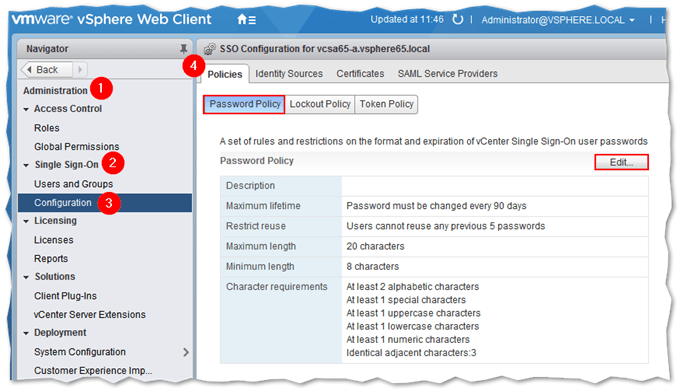The width and height of the screenshot is (680, 391).
Task: Open the Administrator@VSPHERE.LOCAL user dropdown
Action: [558, 20]
